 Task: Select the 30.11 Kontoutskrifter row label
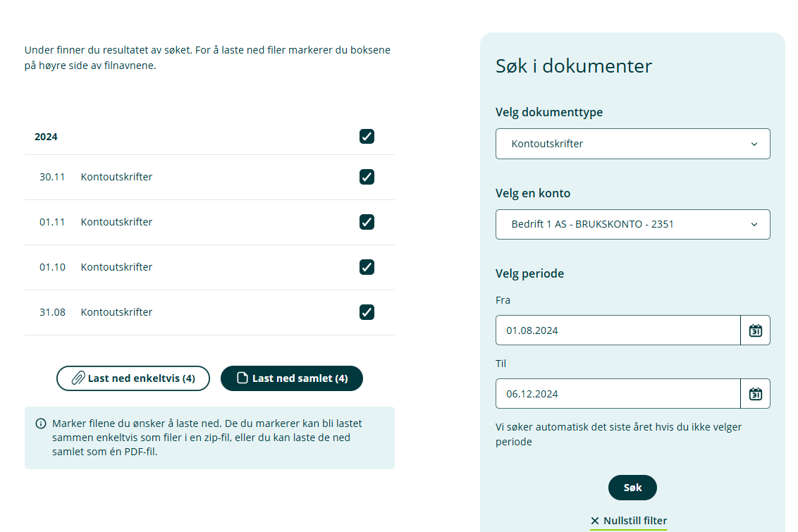click(x=116, y=177)
